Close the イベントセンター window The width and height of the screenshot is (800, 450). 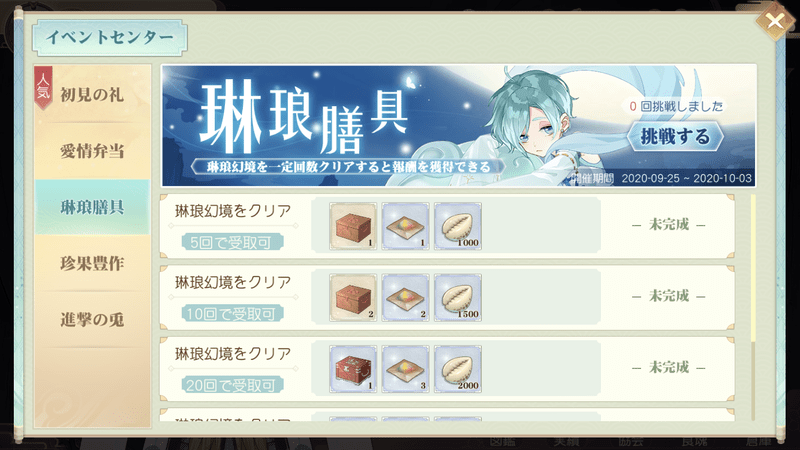pos(774,22)
